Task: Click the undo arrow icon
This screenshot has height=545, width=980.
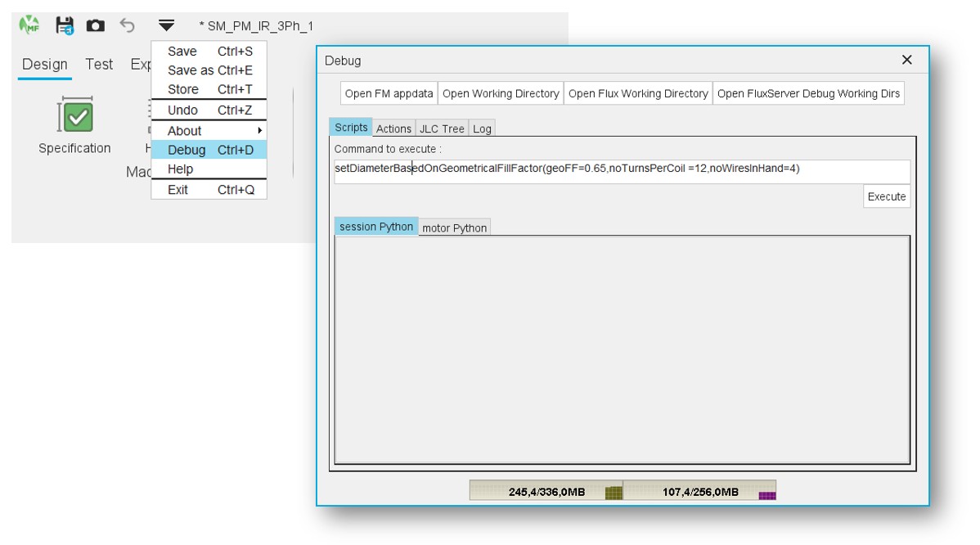Action: (x=128, y=25)
